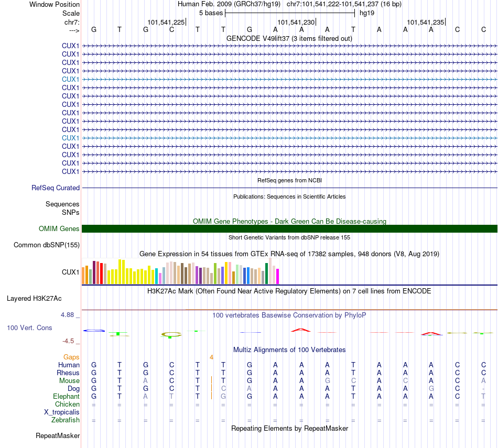This screenshot has width=498, height=448.
Task: Open Publications: Sequences in Scientific Articles title
Action: pos(289,196)
